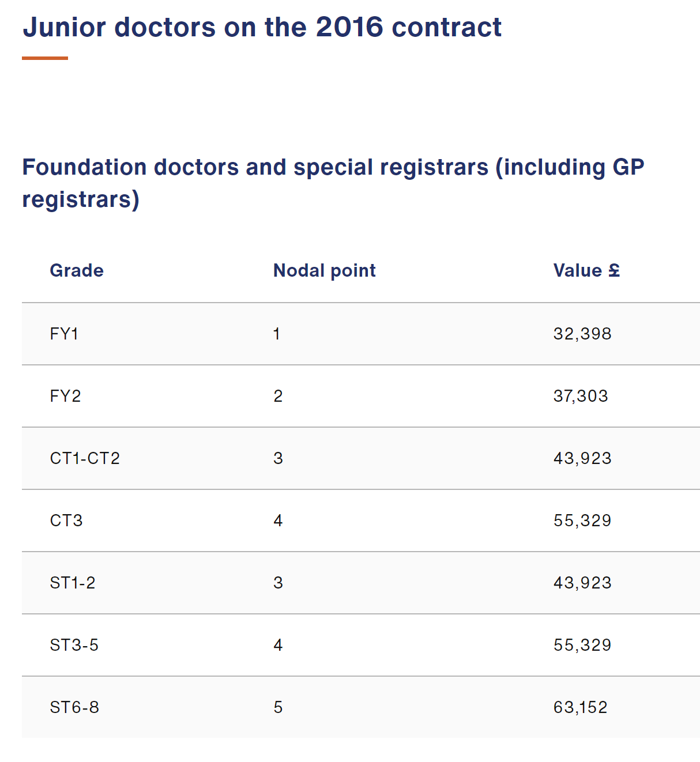Click the FY2 grade cell
Viewport: 700px width, 762px height.
(x=65, y=396)
